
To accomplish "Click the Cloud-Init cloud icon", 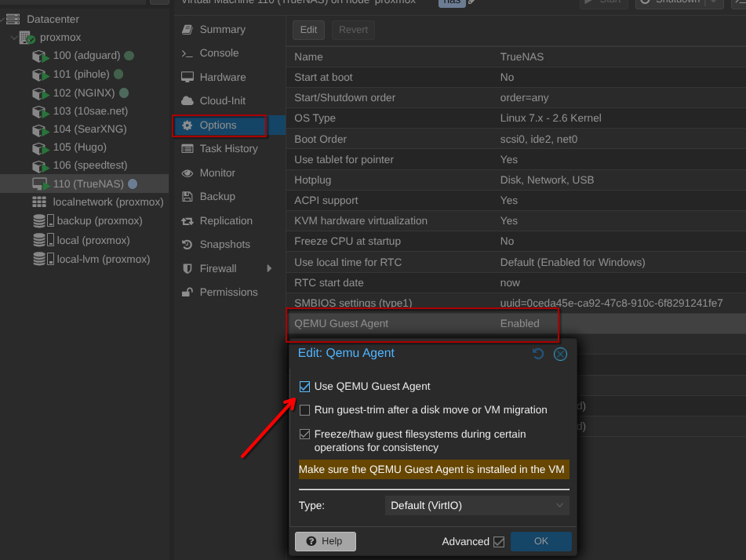I will pos(187,101).
